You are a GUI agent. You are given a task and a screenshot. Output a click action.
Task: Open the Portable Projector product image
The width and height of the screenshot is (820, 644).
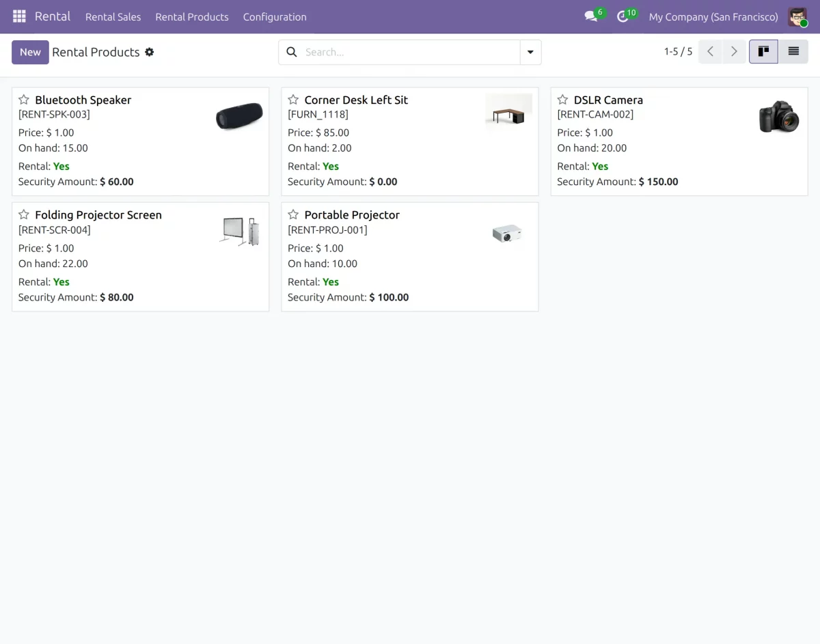pyautogui.click(x=507, y=234)
